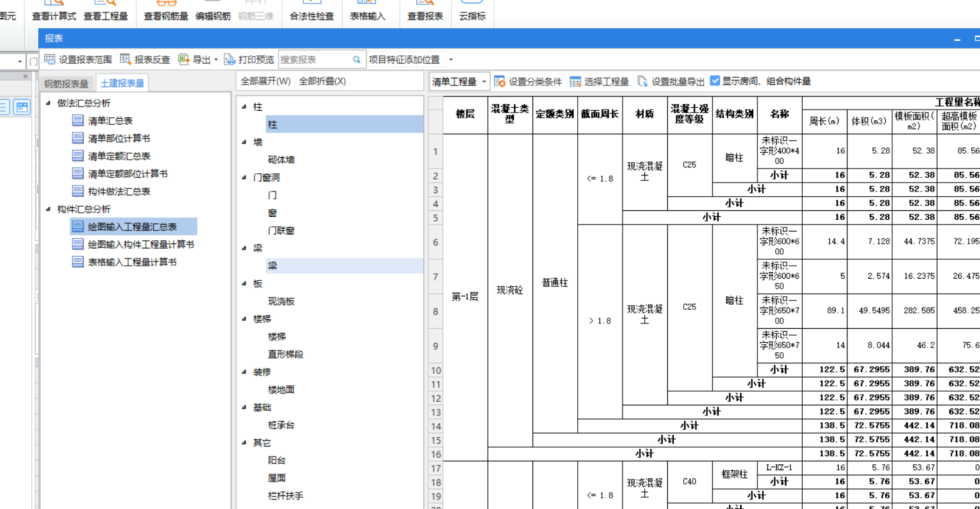Viewport: 980px width, 509px height.
Task: Collapse the 柱 category node
Action: coord(244,107)
